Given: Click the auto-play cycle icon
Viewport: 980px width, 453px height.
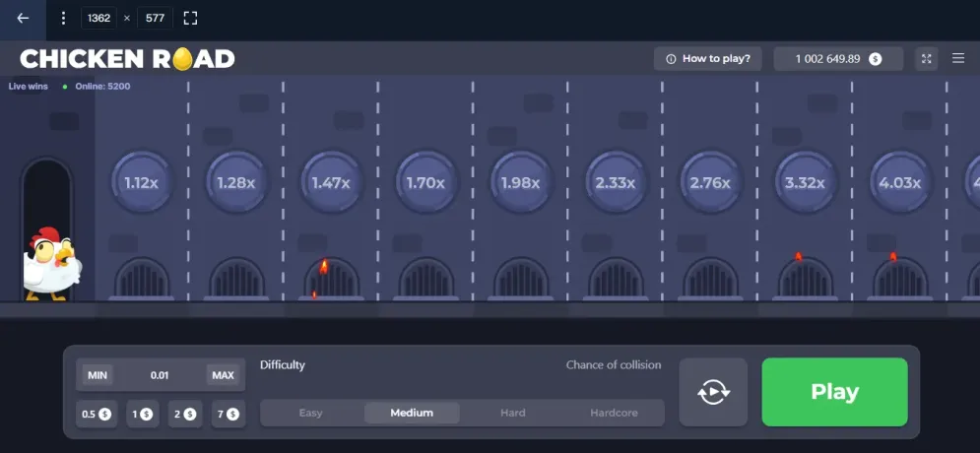Looking at the screenshot, I should [x=713, y=392].
